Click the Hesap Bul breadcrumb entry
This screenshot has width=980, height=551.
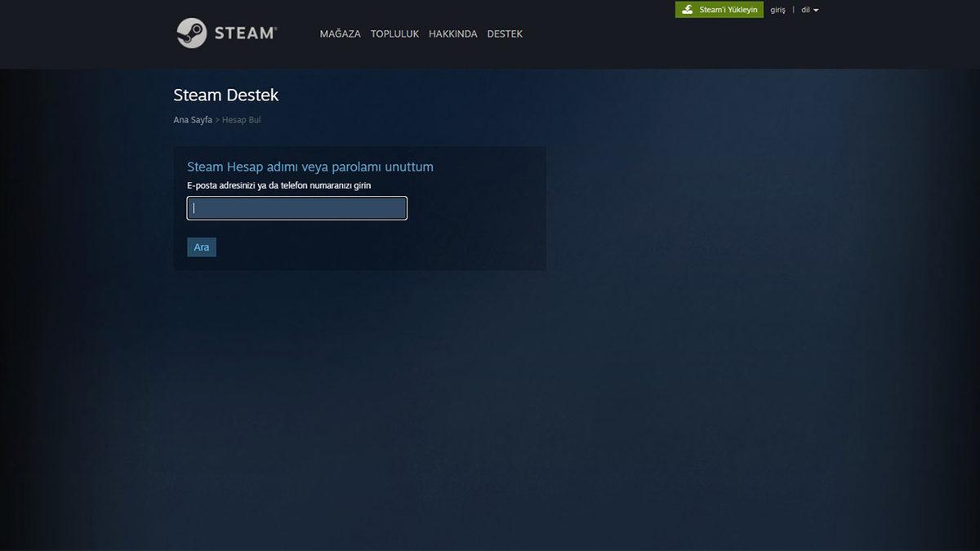242,119
